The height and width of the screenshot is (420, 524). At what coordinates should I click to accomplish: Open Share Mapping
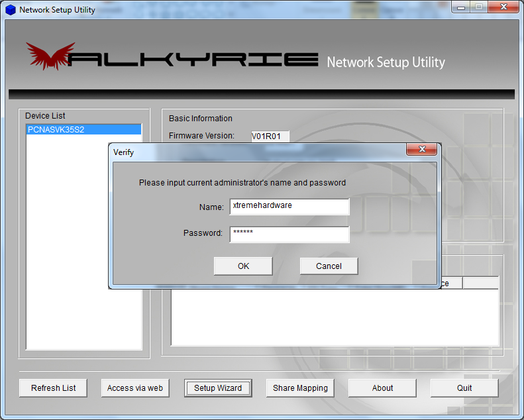point(300,388)
